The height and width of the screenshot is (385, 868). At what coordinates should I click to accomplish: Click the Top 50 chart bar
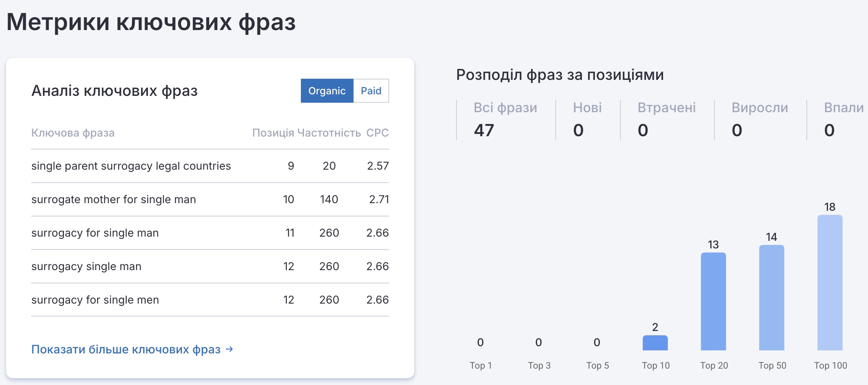(x=771, y=297)
